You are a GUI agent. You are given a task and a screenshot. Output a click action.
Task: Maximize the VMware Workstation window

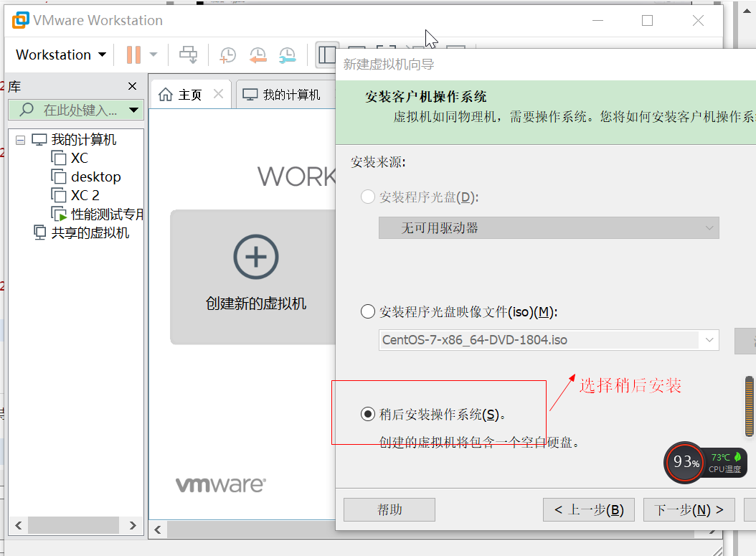648,20
